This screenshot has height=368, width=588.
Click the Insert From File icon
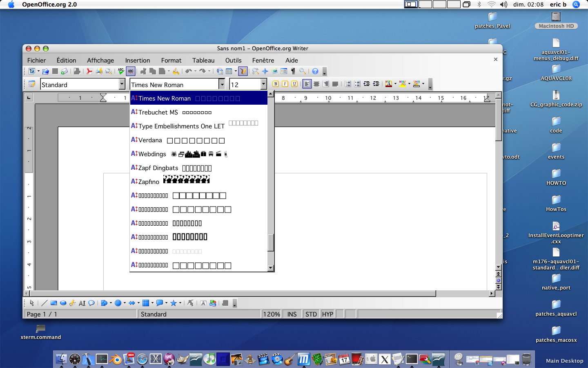(x=213, y=303)
